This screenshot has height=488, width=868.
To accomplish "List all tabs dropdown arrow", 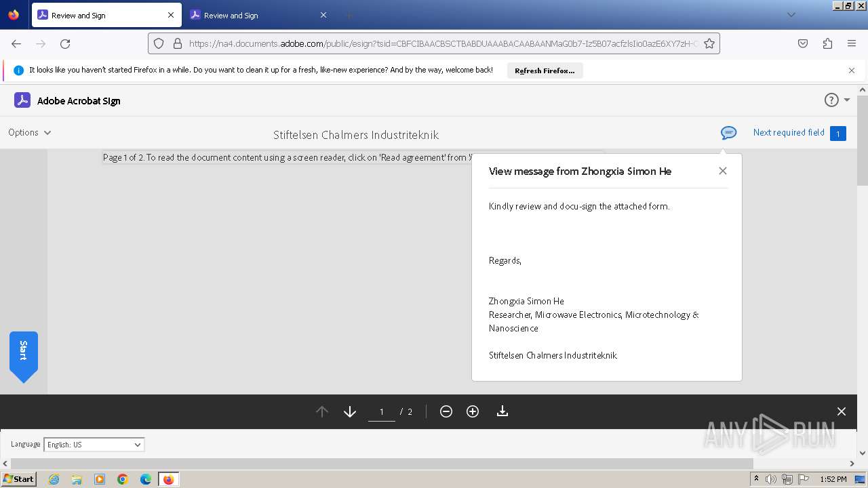I will [791, 15].
